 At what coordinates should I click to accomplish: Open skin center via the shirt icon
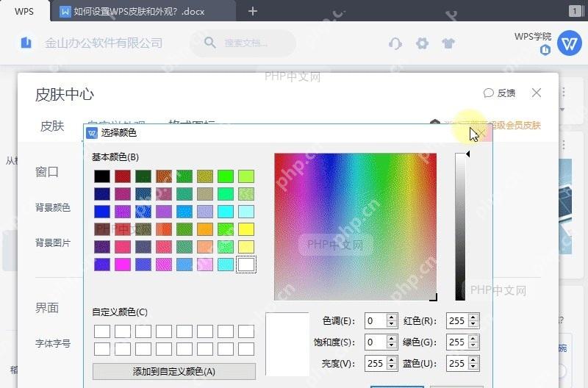point(448,43)
